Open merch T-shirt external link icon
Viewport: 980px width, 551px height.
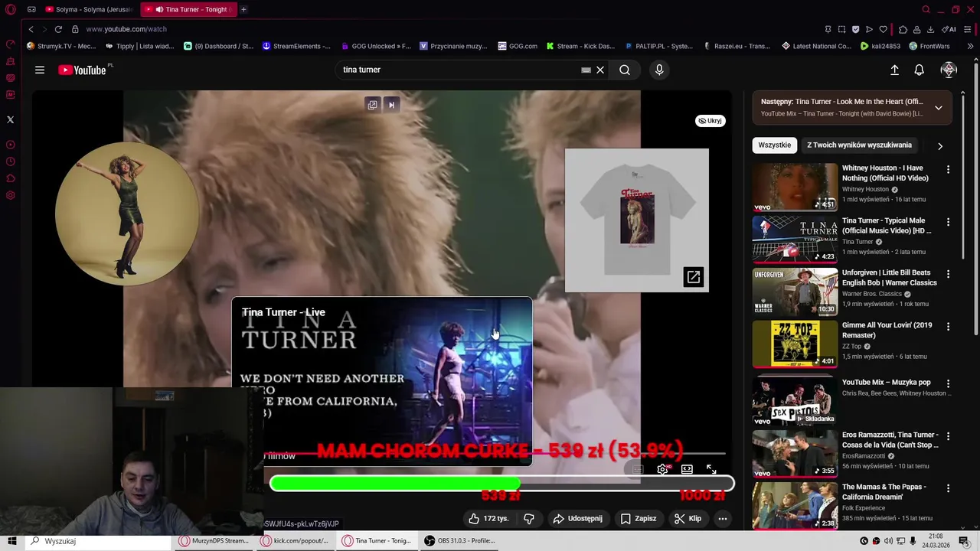tap(693, 277)
